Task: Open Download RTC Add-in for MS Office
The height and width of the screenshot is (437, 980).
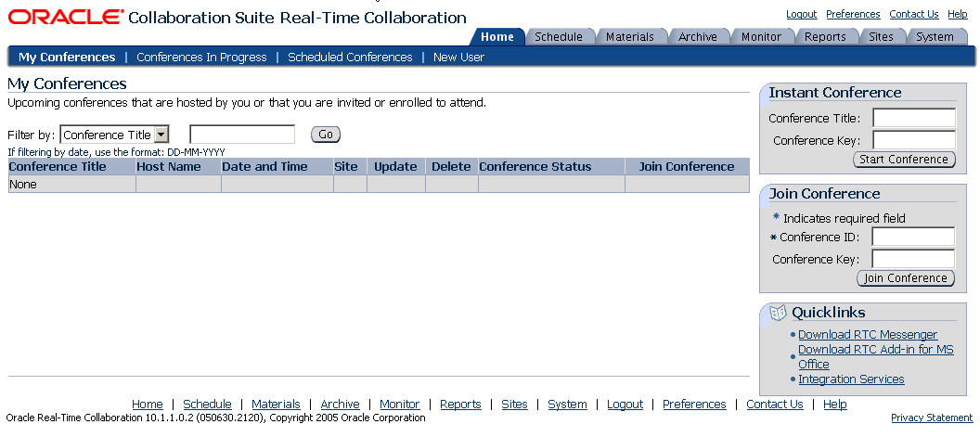Action: 876,356
